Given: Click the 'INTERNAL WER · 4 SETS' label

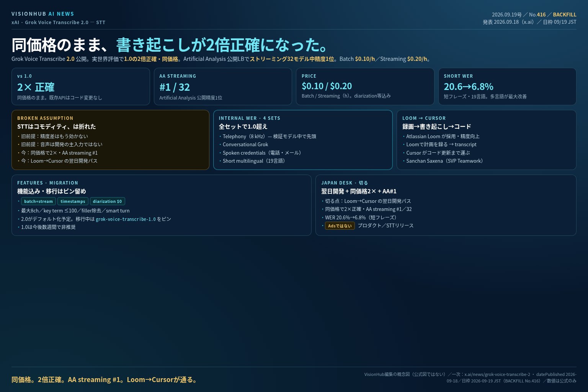Looking at the screenshot, I should 250,118.
